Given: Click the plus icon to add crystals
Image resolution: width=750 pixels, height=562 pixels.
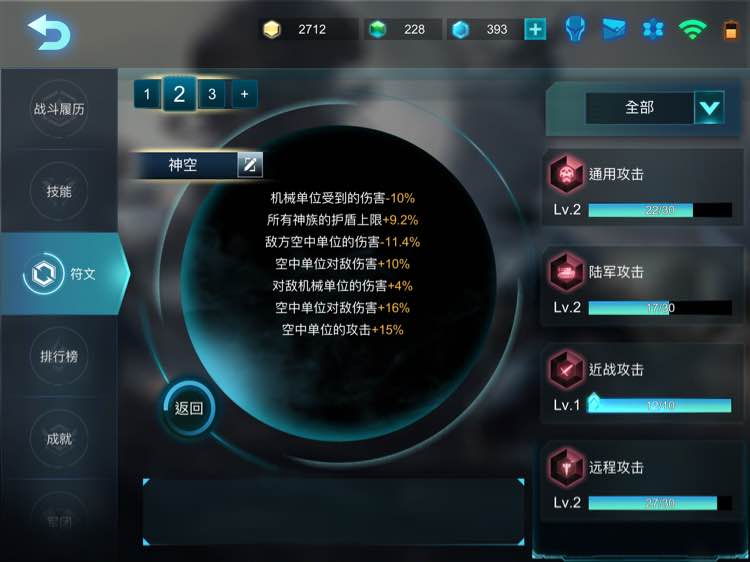Looking at the screenshot, I should 535,30.
